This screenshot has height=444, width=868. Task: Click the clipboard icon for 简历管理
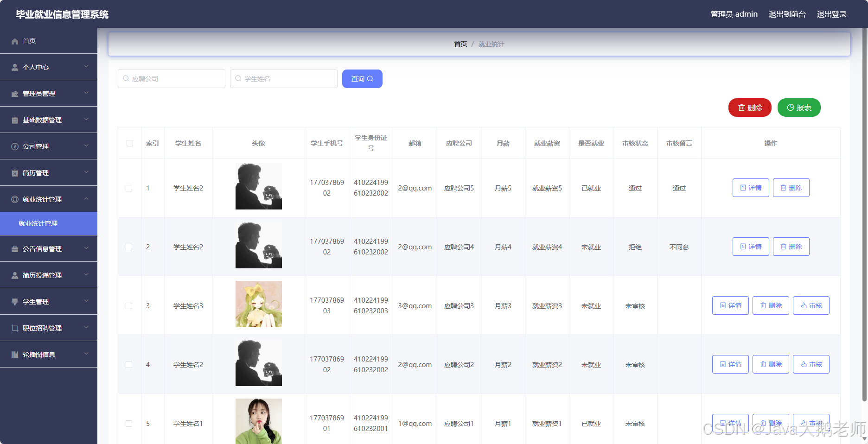[x=15, y=173]
